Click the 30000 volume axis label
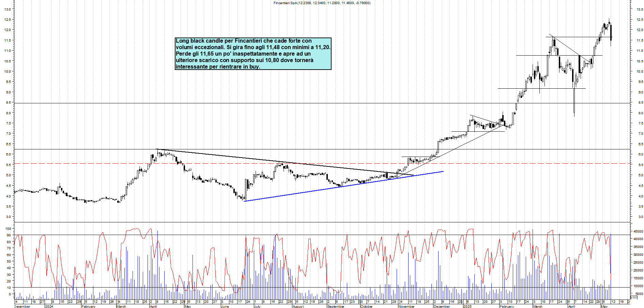Screen dimensions: 644x308 coord(638,255)
